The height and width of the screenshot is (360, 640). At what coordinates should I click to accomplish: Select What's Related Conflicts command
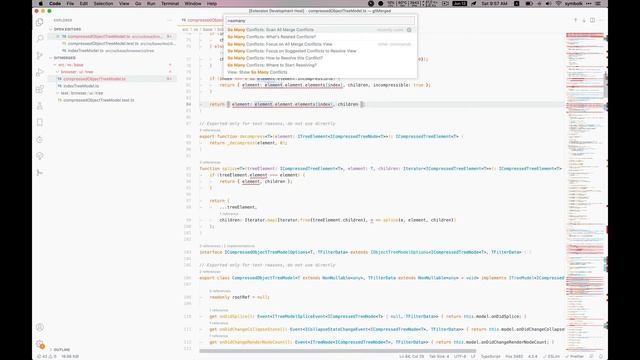(x=320, y=37)
